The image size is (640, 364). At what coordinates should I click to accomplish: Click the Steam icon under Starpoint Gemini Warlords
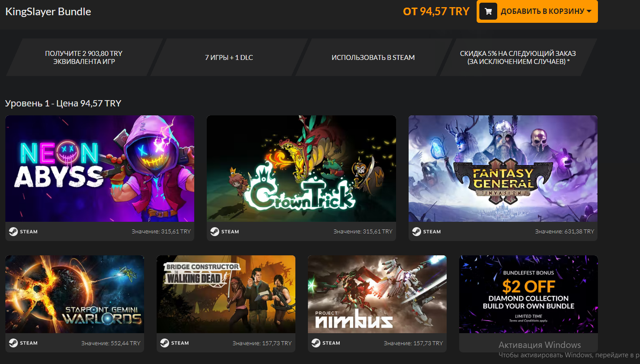13,343
